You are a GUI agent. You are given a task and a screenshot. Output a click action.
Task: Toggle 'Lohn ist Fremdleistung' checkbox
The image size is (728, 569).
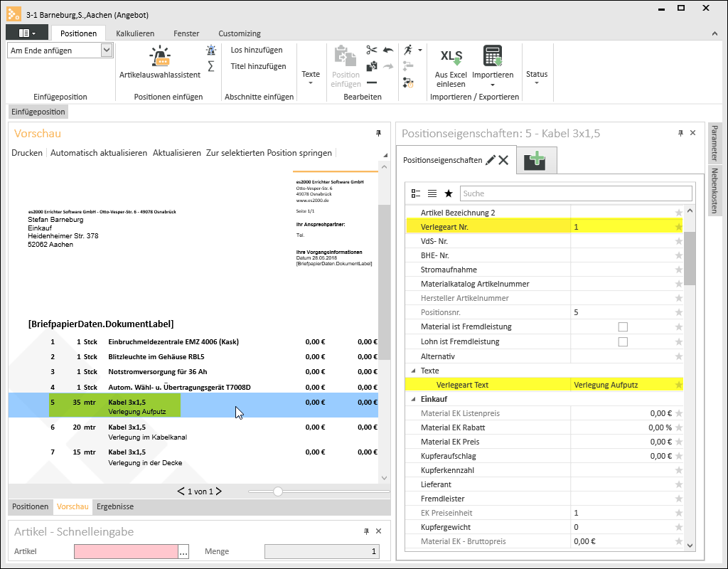[x=623, y=341]
